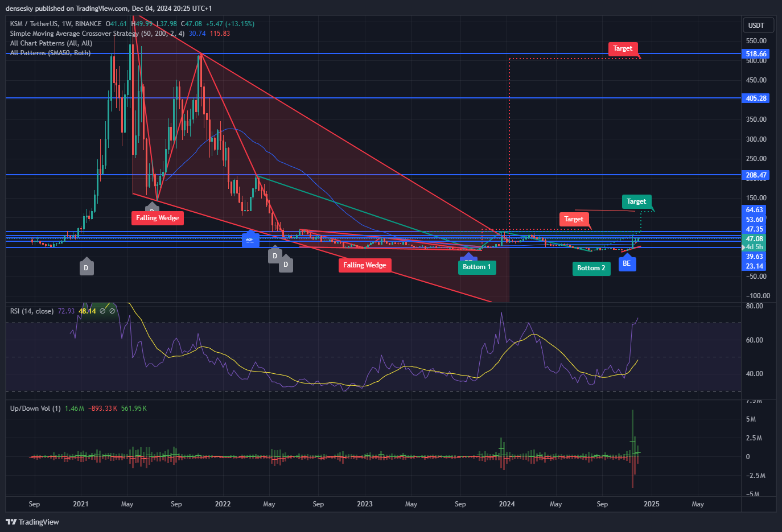Select the 2024 label on the time axis
The height and width of the screenshot is (532, 782).
(x=507, y=504)
